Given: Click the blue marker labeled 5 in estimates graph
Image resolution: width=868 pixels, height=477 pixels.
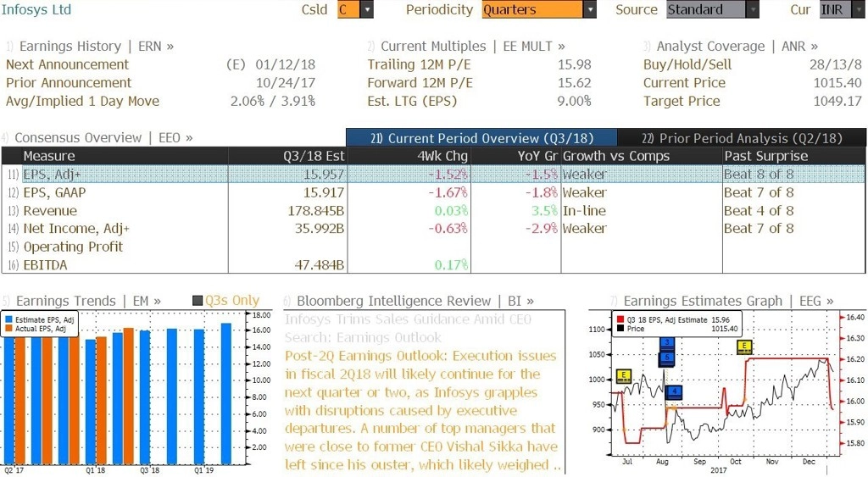Looking at the screenshot, I should 667,358.
